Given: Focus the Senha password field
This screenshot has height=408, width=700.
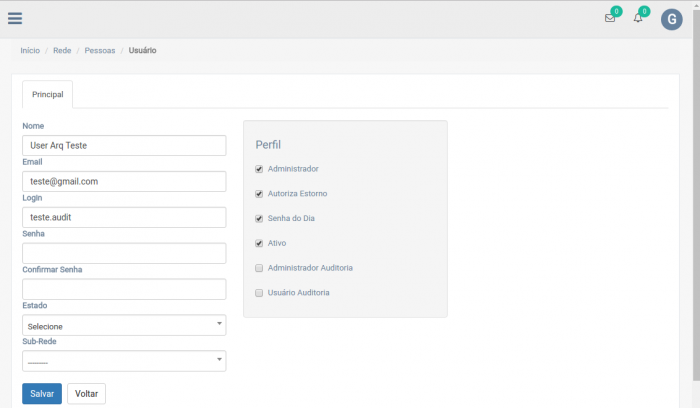Looking at the screenshot, I should point(124,253).
